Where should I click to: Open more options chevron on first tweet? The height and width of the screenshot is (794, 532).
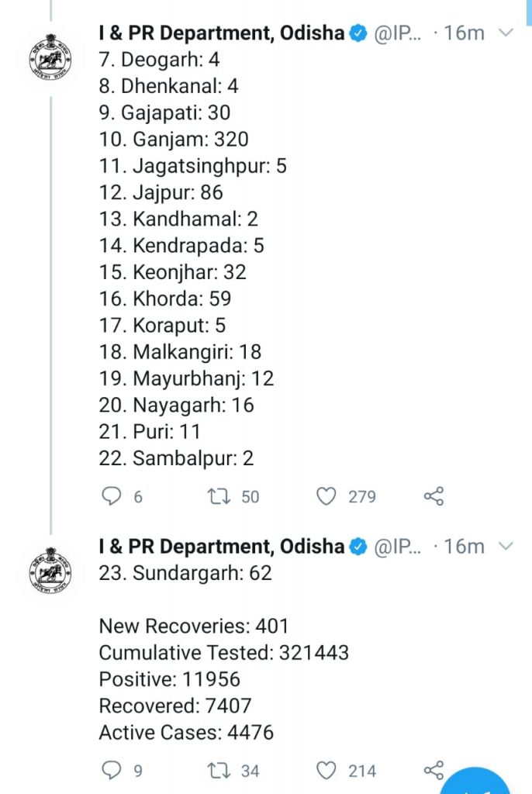(506, 33)
